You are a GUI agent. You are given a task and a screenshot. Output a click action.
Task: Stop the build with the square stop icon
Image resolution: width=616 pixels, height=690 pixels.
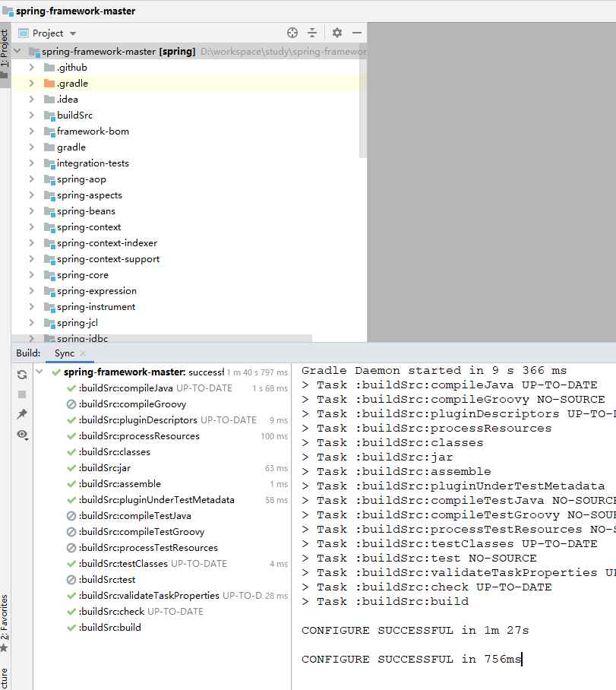point(24,394)
